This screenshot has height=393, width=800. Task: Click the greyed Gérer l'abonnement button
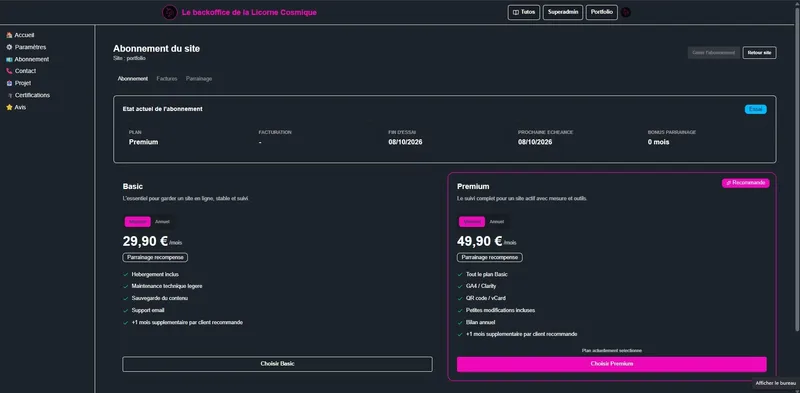[714, 53]
